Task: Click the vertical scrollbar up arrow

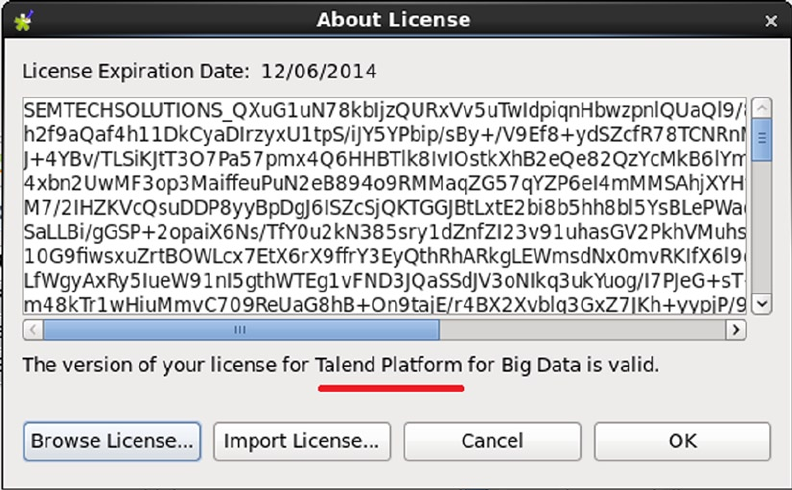Action: pos(761,108)
